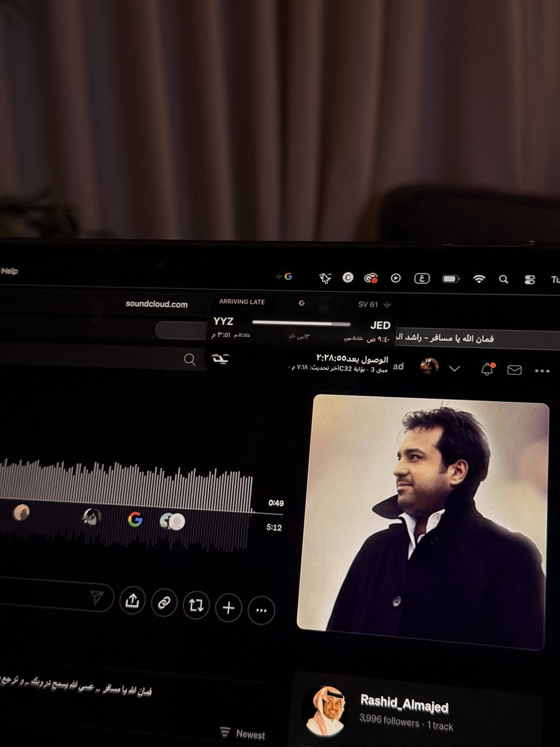Open the Help menu in the menu bar
This screenshot has width=560, height=747.
(9, 271)
